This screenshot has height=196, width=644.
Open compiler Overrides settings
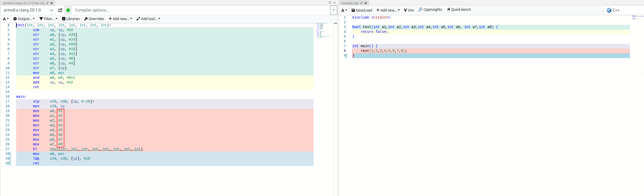coord(94,19)
